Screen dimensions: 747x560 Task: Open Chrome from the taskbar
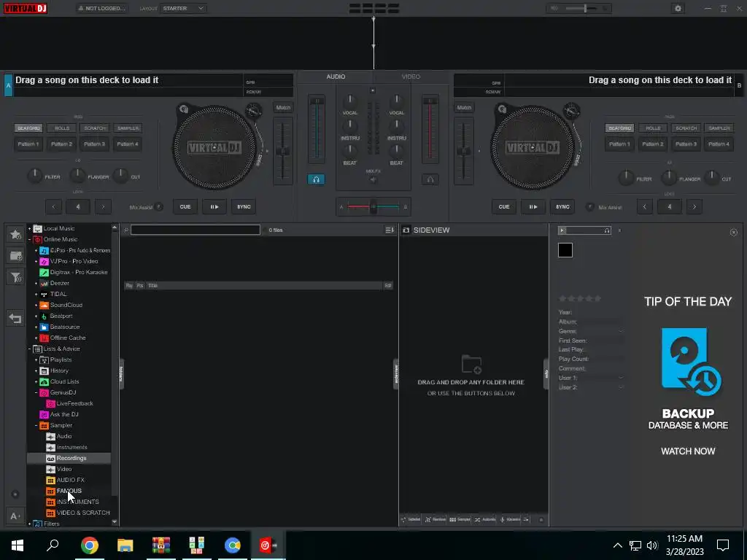click(x=89, y=545)
